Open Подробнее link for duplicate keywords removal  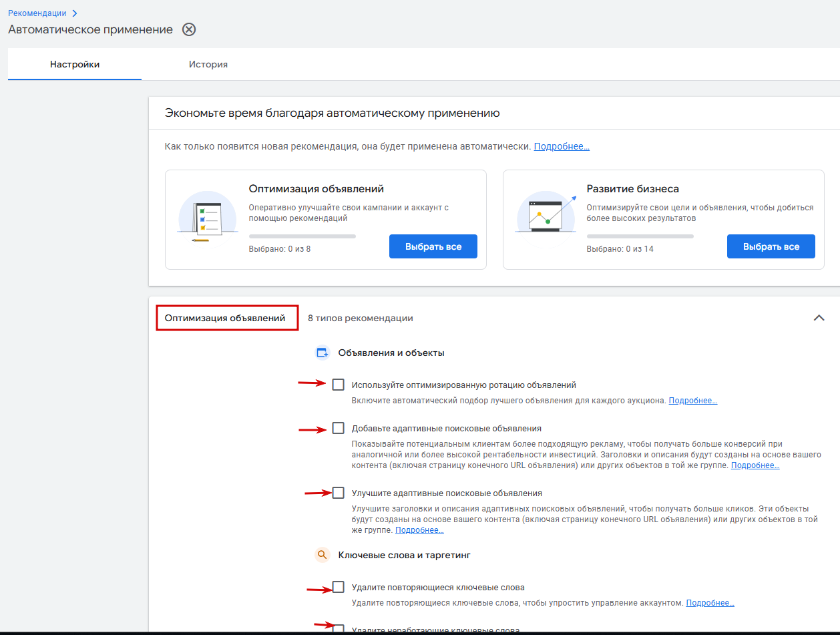(710, 603)
